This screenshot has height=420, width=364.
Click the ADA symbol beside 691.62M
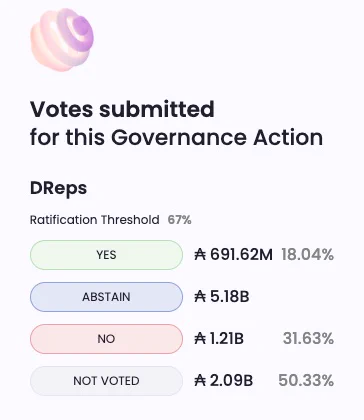click(x=200, y=255)
